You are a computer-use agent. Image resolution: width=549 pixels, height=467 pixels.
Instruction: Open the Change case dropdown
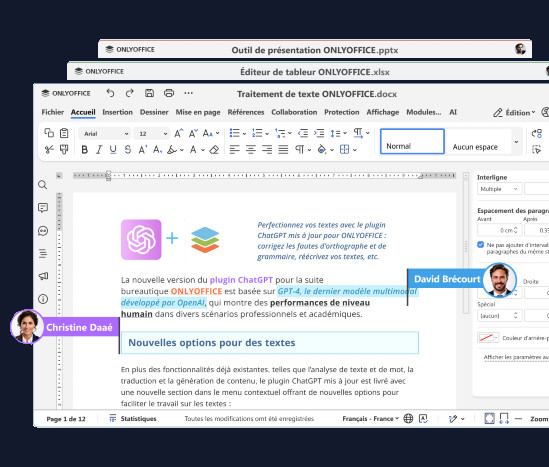[211, 133]
